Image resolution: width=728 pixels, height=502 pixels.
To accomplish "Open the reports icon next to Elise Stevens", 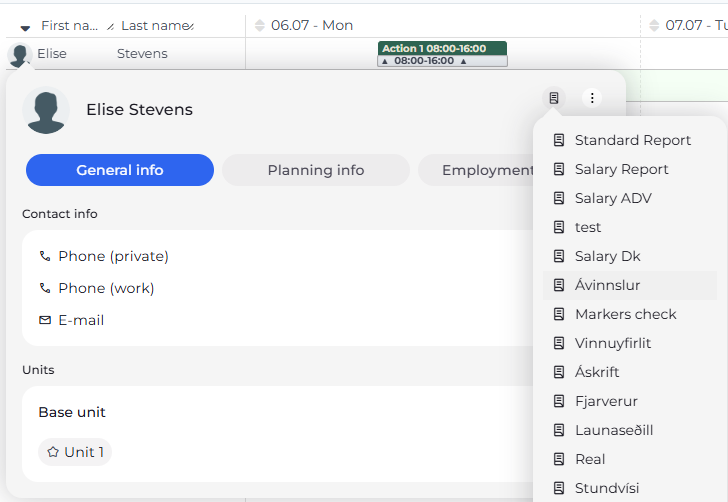I will (554, 98).
